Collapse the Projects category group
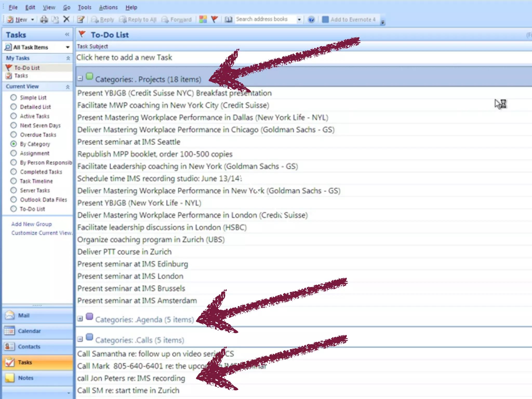The width and height of the screenshot is (532, 399). [x=80, y=78]
